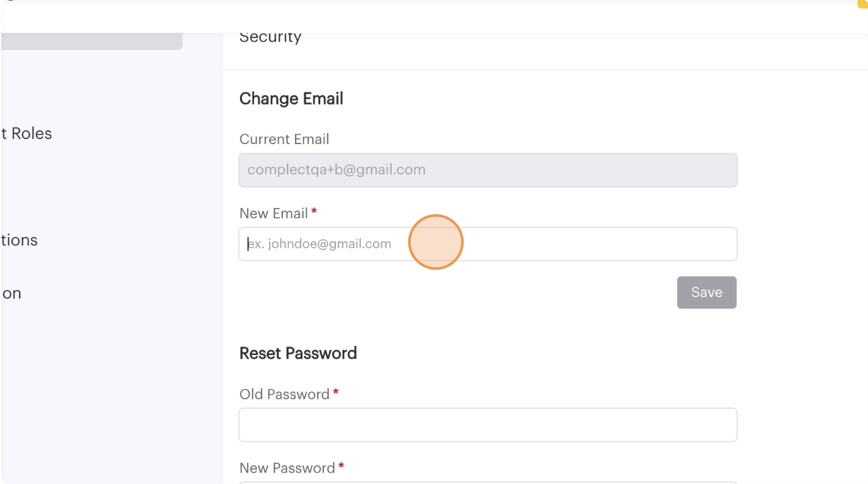This screenshot has width=868, height=484.
Task: Click the red asterisk beside New Password
Action: pos(341,467)
